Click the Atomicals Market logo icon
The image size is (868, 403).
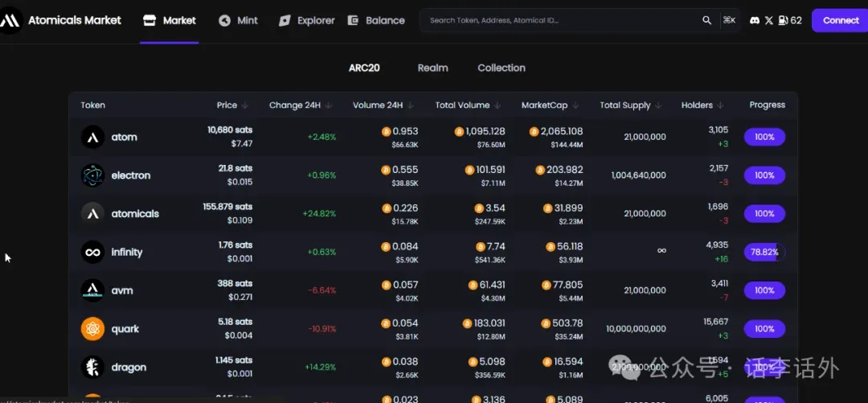click(x=11, y=20)
